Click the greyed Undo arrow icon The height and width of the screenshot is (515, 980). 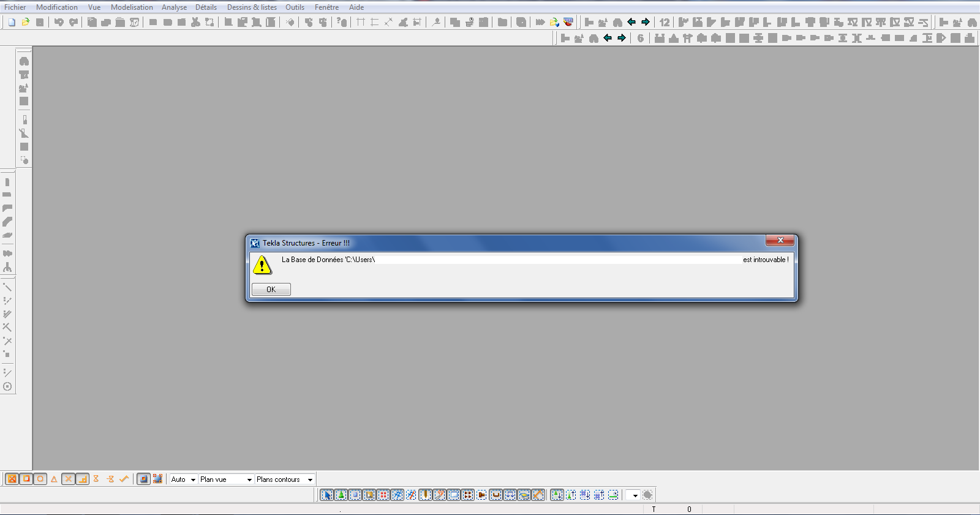point(59,22)
